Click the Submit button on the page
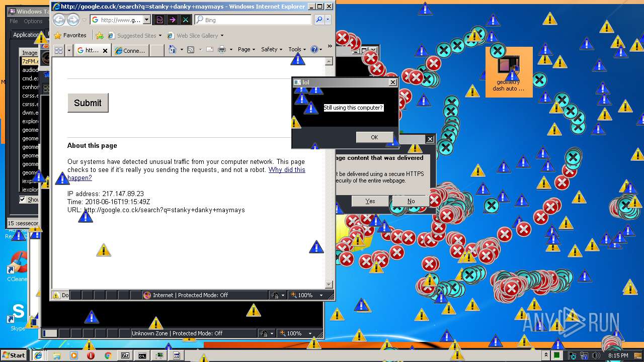644x362 pixels. [88, 103]
